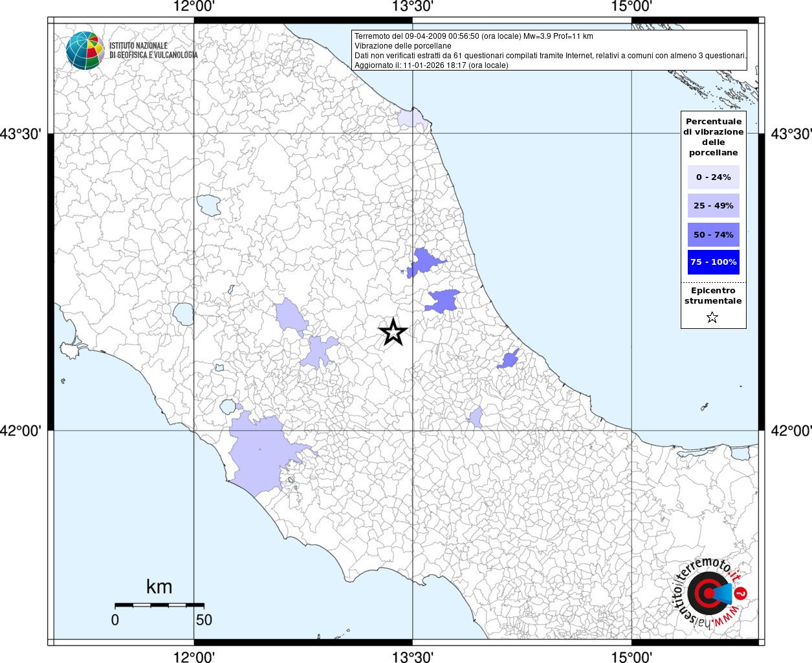Click the light purple municipality on the northern coast
812x663 pixels.
409,118
